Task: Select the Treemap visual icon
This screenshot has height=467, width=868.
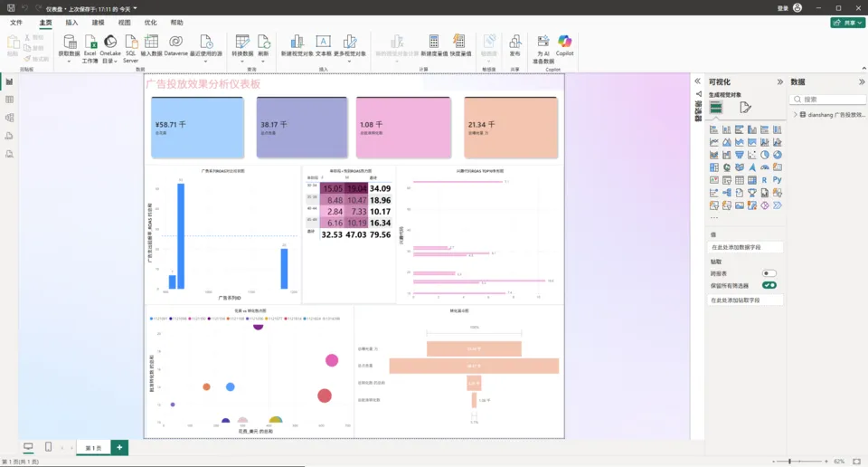Action: click(x=714, y=167)
